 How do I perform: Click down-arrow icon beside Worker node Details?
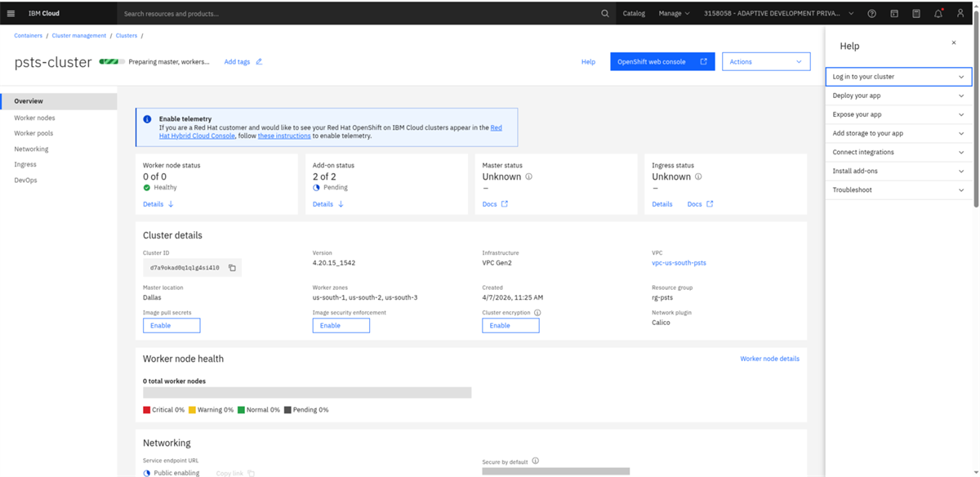click(171, 204)
